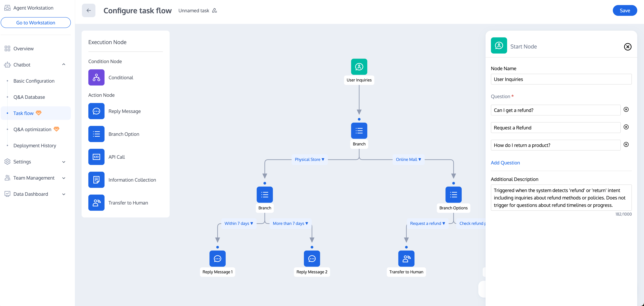This screenshot has height=306, width=644.
Task: Remove the 'Can I get a refund?' question
Action: pos(626,110)
